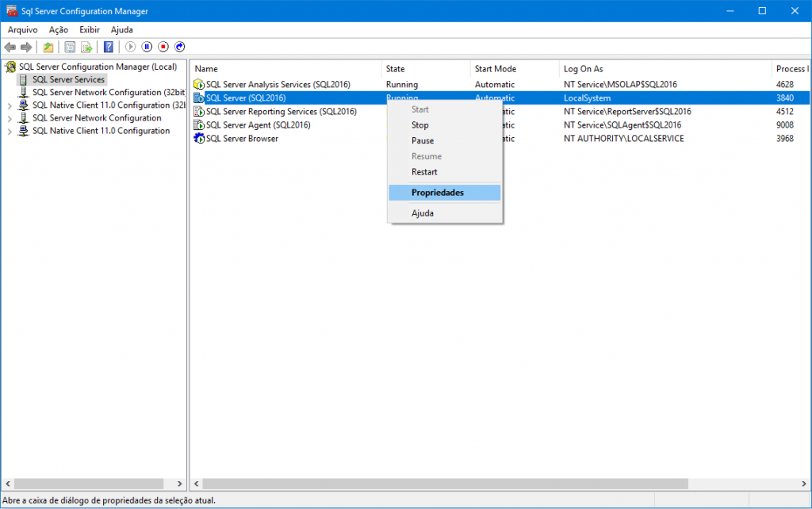
Task: Click the NT Service\ReportServer$SQL2016 cell
Action: (628, 111)
